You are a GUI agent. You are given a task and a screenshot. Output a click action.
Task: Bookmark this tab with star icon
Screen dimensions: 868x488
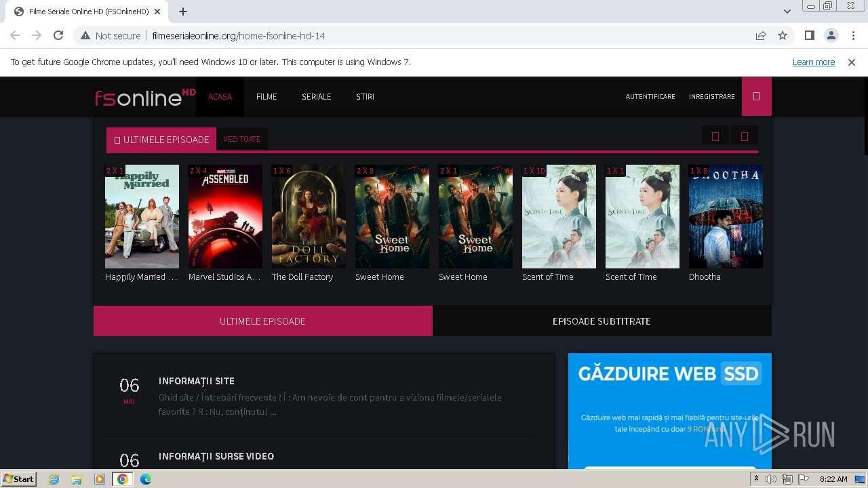pos(783,35)
